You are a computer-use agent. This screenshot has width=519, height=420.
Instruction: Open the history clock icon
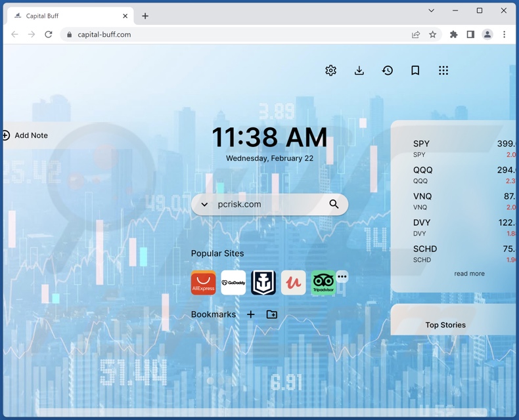(388, 71)
